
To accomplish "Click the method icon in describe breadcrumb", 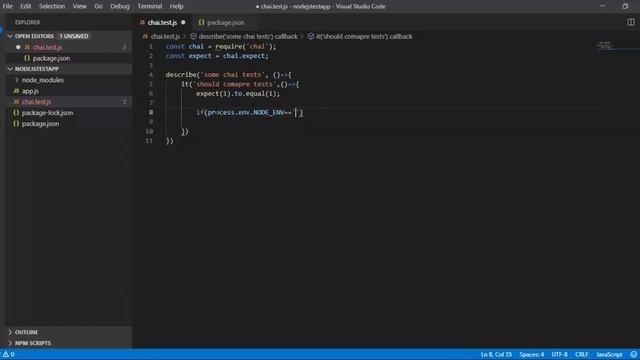I will 193,36.
